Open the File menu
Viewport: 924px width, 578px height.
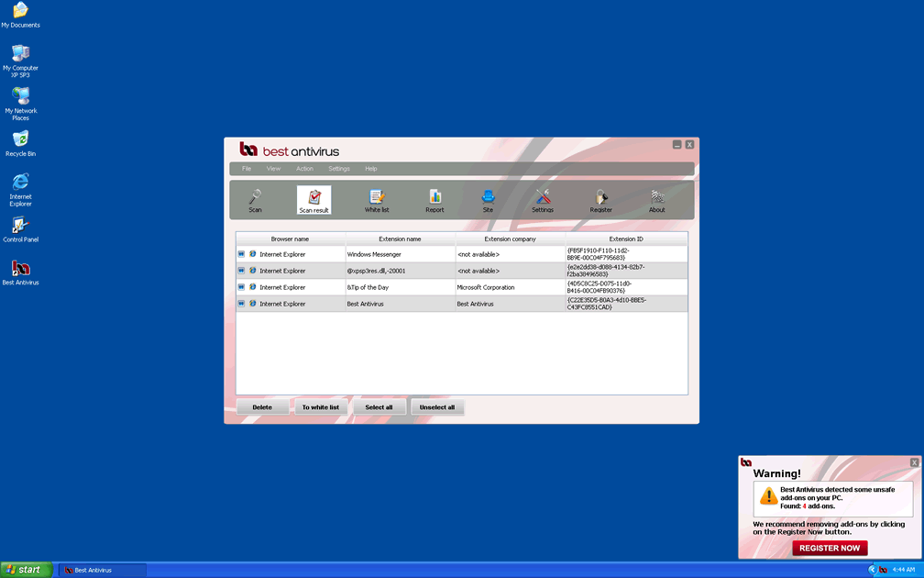(247, 169)
